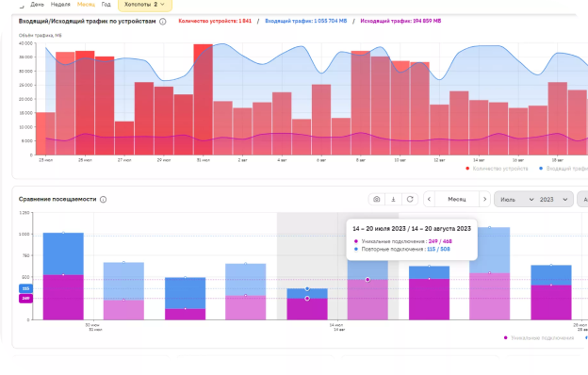Toggle Входящий трафик legend series
This screenshot has width=588, height=375.
pos(563,169)
